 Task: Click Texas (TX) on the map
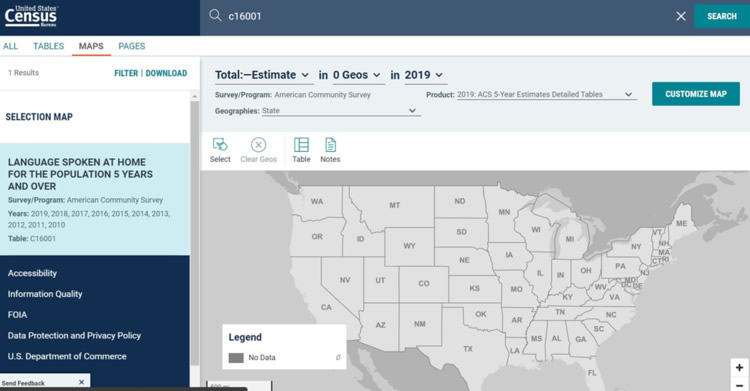pos(468,349)
